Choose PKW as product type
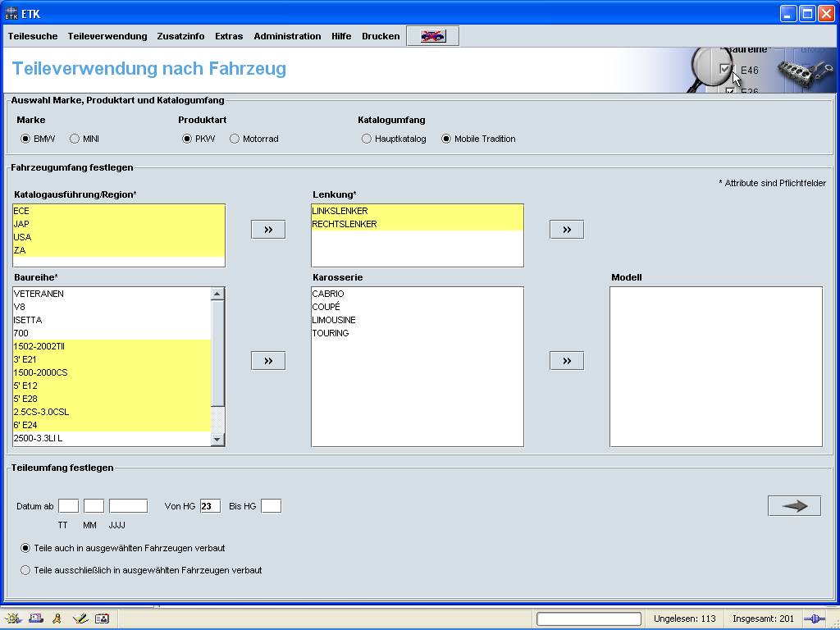 [186, 139]
